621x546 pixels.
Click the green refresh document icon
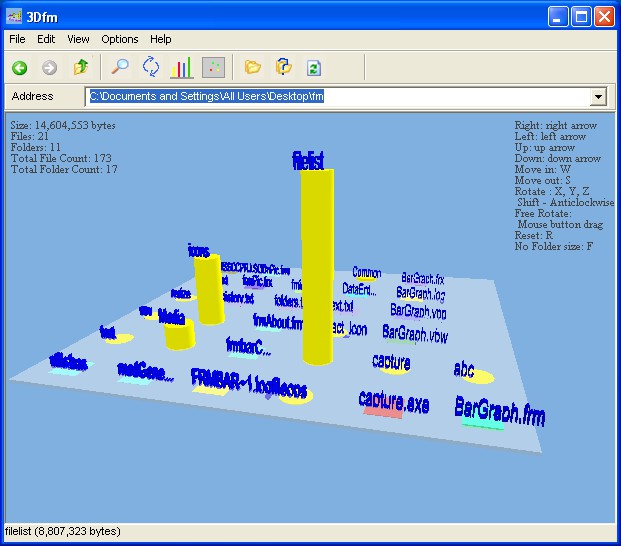coord(313,68)
